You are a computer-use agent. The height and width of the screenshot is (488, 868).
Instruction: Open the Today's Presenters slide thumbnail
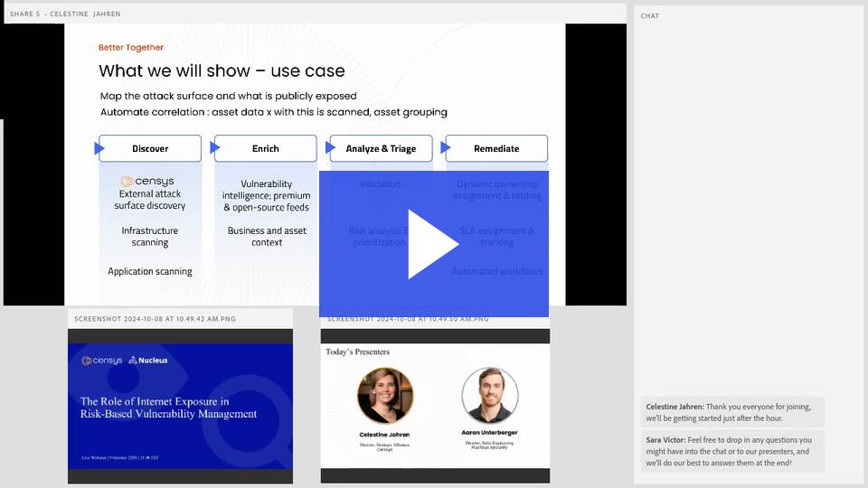[x=435, y=406]
